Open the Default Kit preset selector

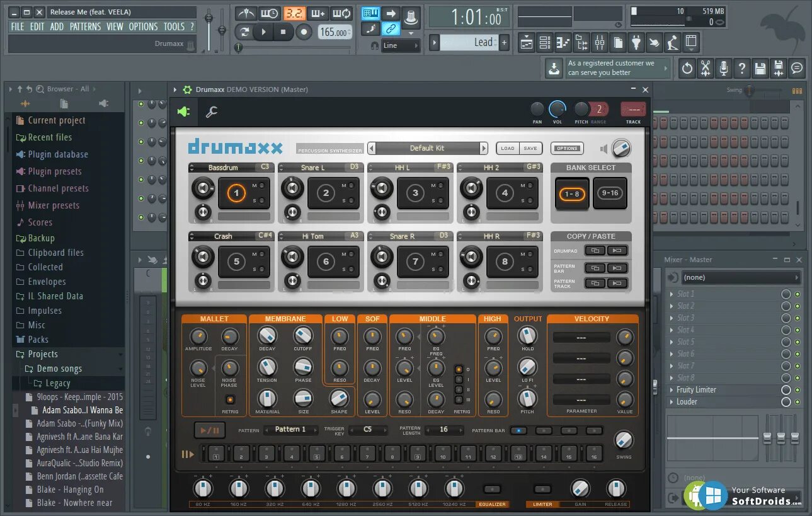tap(427, 148)
